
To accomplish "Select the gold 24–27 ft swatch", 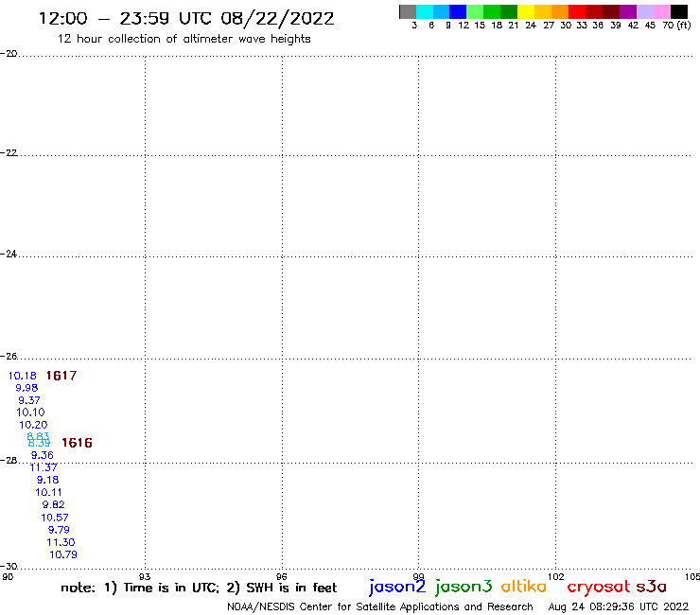I will [543, 11].
